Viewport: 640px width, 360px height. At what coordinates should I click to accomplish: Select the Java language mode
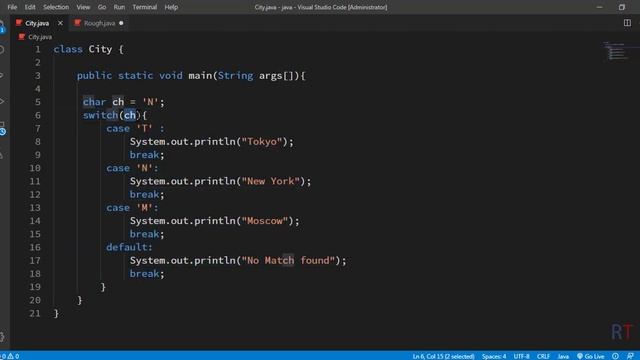563,356
